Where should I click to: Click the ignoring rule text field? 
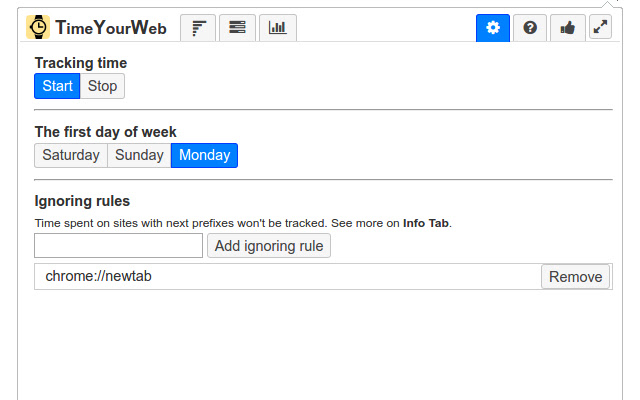[x=118, y=245]
